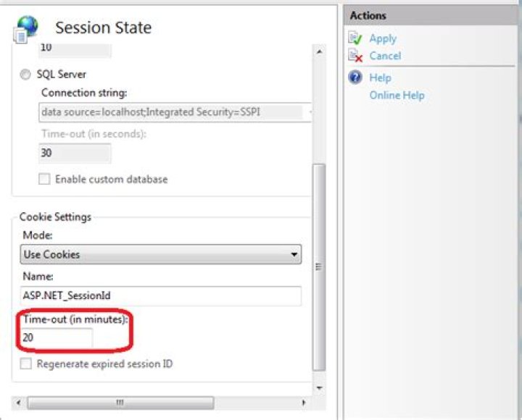Screen dimensions: 522x420
Task: Click the blue Help question mark icon
Action: pos(355,77)
